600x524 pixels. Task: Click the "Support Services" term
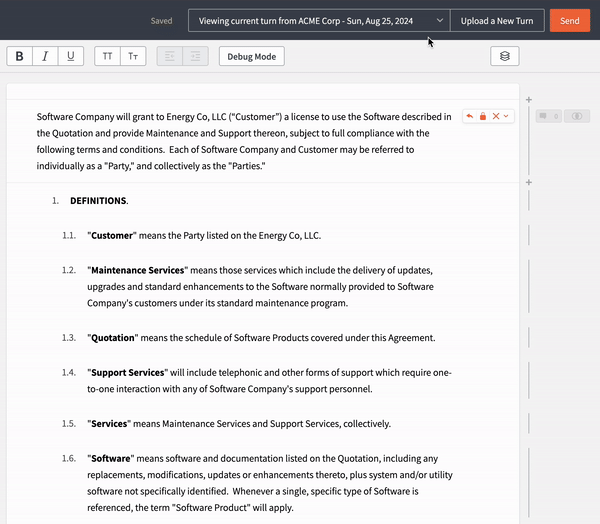128,372
